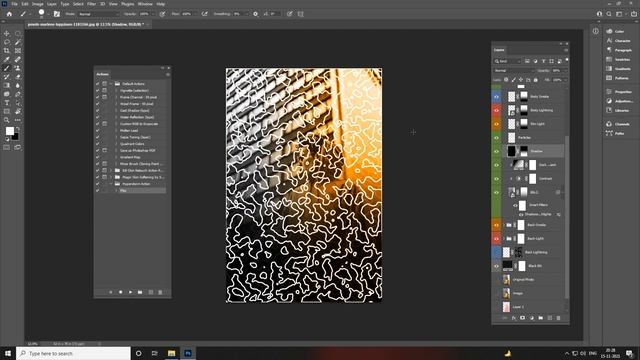
Task: Hide the Back Smoke group
Action: (x=496, y=225)
